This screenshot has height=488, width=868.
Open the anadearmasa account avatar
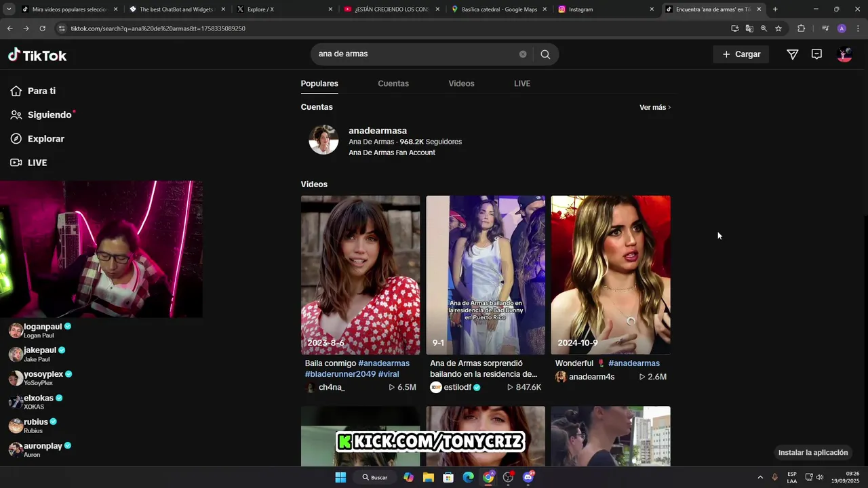pyautogui.click(x=323, y=140)
